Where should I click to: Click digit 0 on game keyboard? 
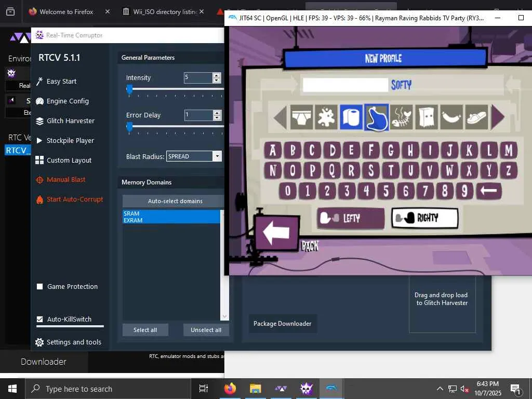(288, 191)
